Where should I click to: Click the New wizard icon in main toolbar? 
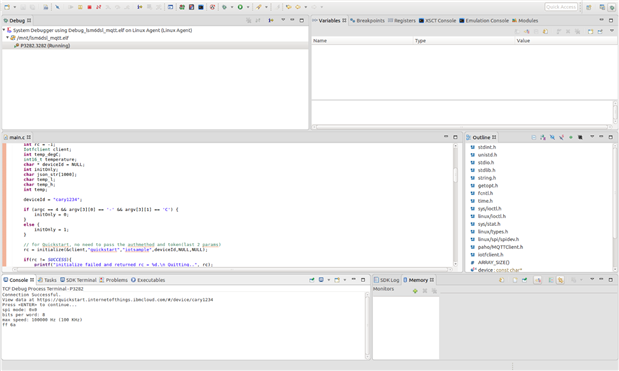(x=7, y=7)
